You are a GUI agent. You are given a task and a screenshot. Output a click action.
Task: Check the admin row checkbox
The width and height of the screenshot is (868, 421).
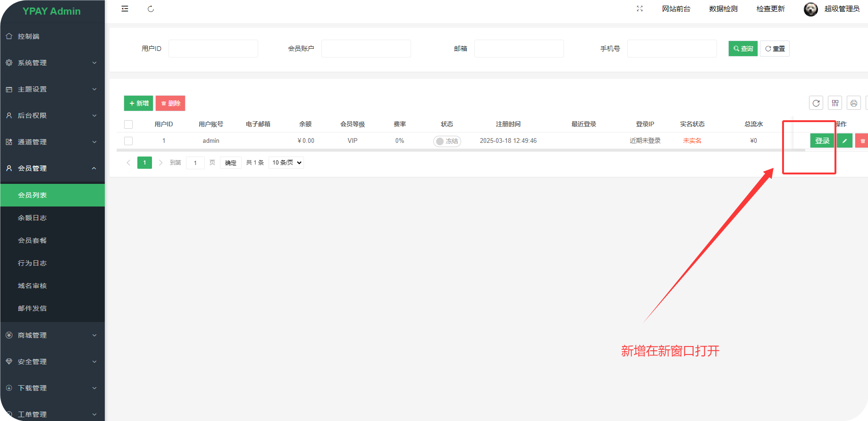click(x=128, y=141)
